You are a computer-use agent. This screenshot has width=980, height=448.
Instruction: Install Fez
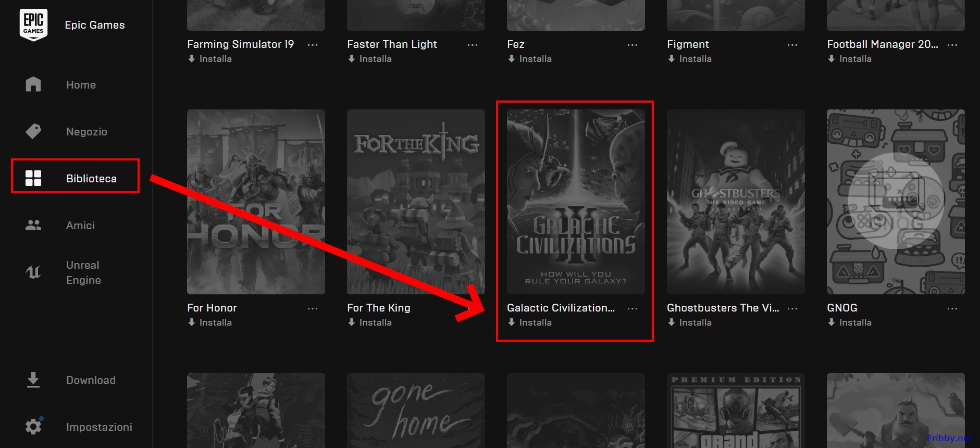point(530,59)
